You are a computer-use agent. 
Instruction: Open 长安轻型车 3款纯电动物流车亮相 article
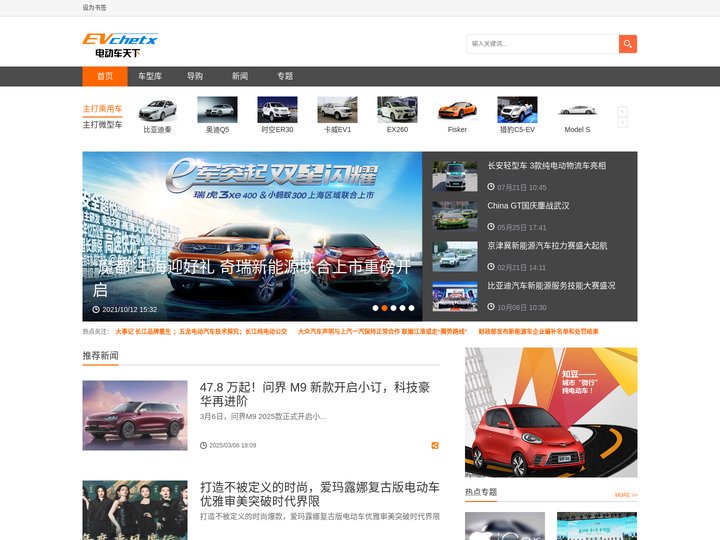pyautogui.click(x=546, y=166)
